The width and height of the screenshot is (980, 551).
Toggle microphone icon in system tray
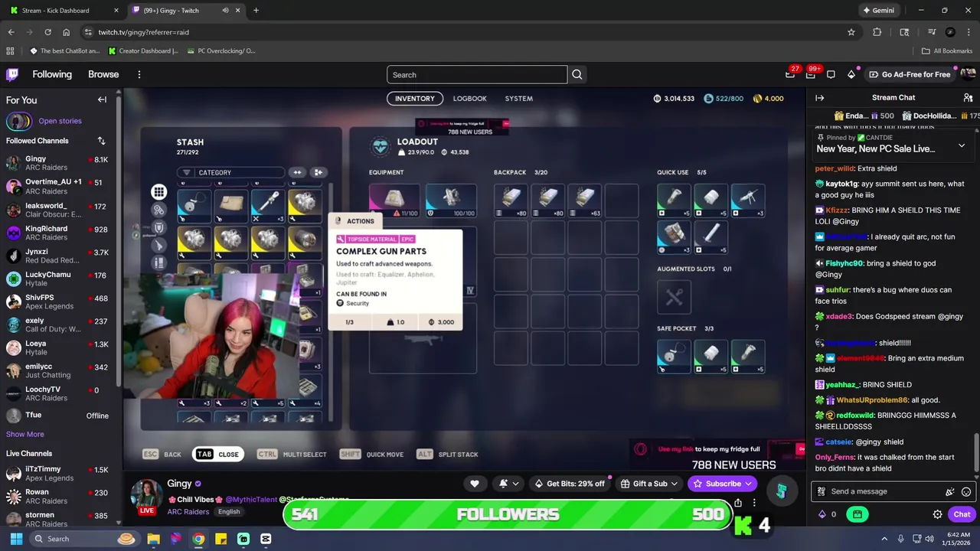[900, 539]
